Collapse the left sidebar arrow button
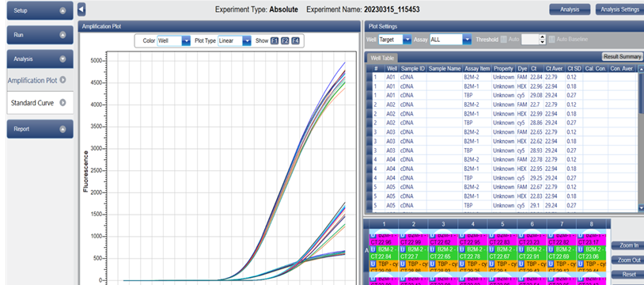Viewport: 644px width, 285px height. point(81,9)
